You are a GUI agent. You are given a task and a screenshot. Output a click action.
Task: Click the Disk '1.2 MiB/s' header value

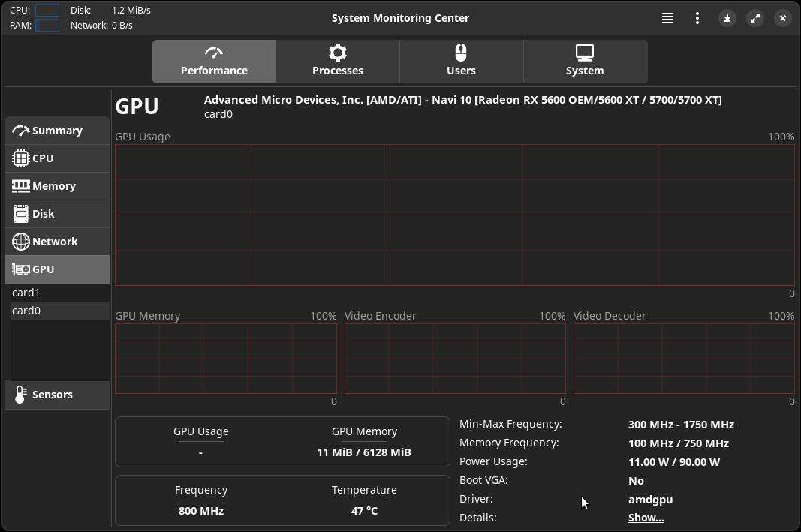[x=131, y=11]
